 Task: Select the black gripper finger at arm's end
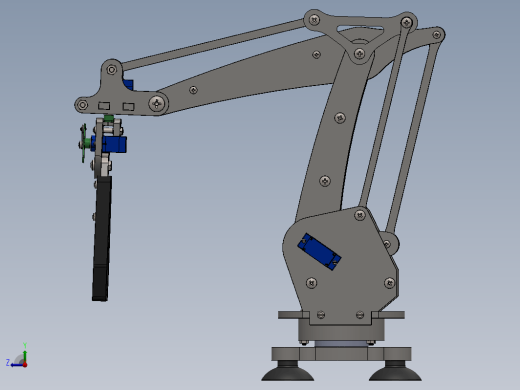pos(101,238)
